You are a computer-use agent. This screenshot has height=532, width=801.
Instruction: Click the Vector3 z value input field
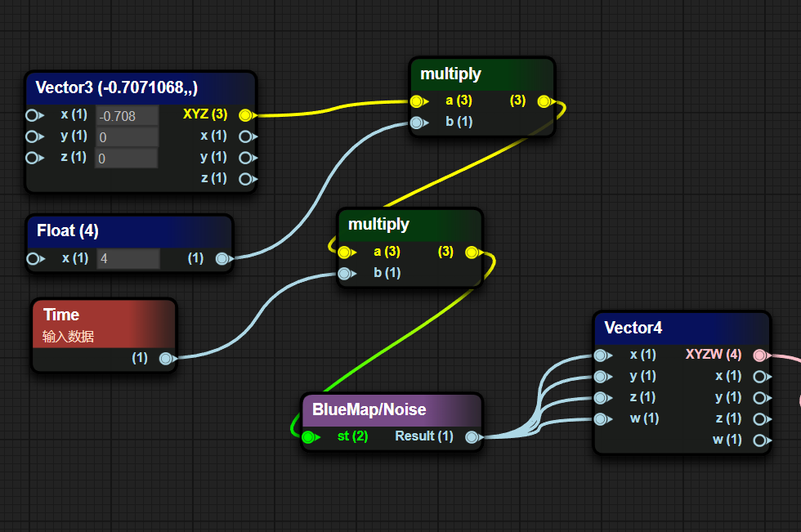[127, 159]
